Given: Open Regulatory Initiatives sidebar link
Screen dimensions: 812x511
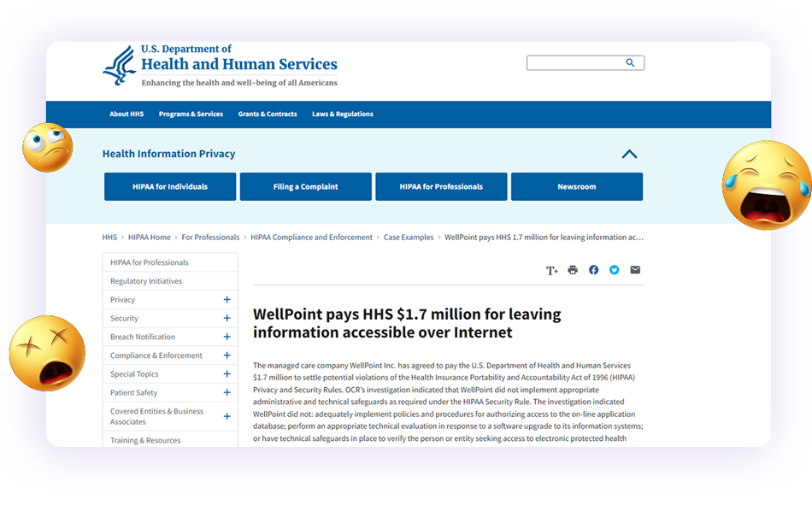Looking at the screenshot, I should pos(146,281).
